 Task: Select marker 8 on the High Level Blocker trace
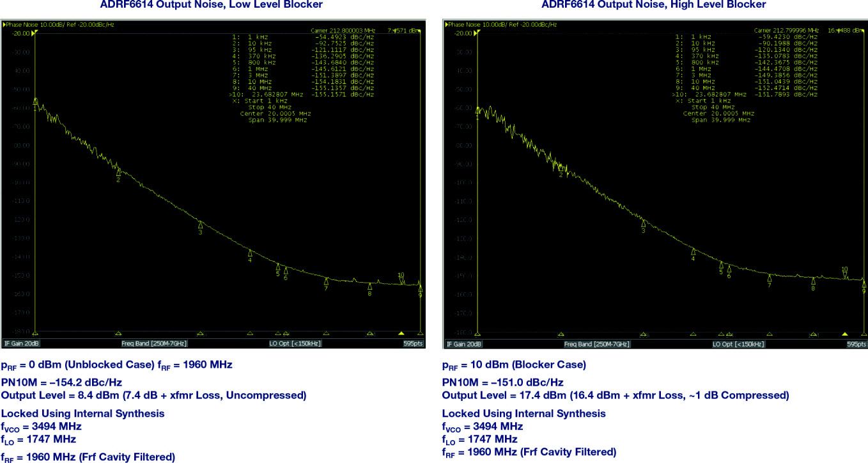click(x=813, y=283)
